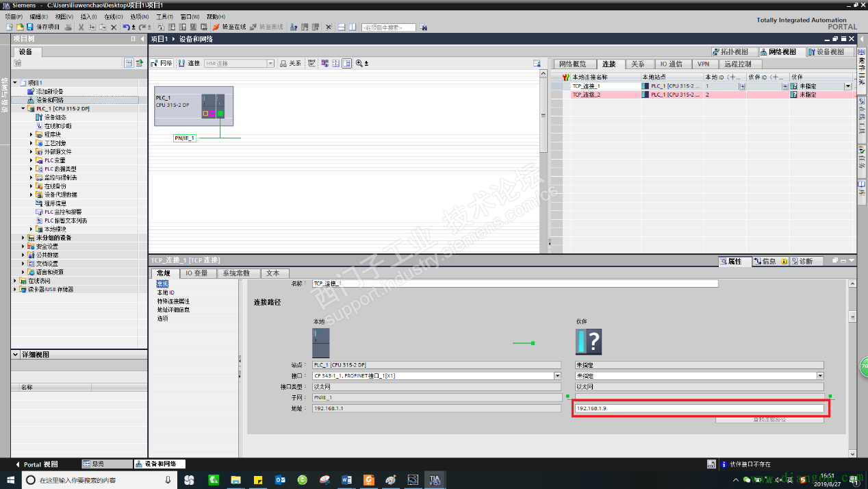Open the TIA Portal icon in Windows taskbar

(x=435, y=480)
